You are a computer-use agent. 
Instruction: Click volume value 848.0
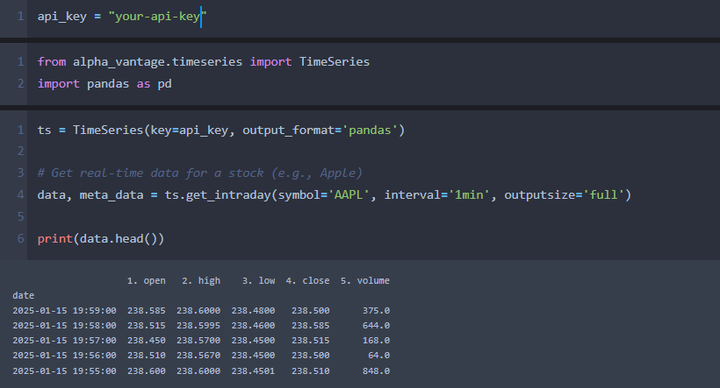[x=376, y=371]
